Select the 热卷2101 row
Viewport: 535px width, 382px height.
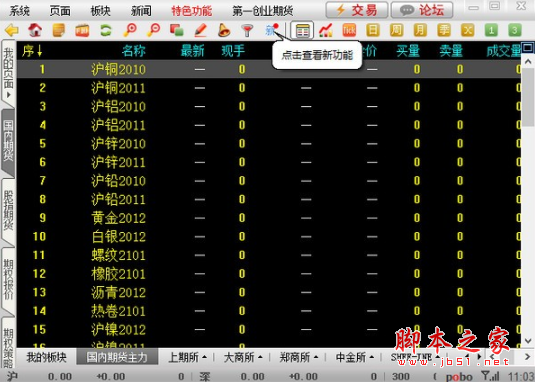269,311
